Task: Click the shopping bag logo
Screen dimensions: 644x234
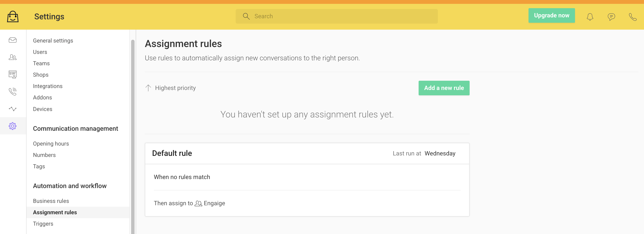Action: tap(13, 17)
